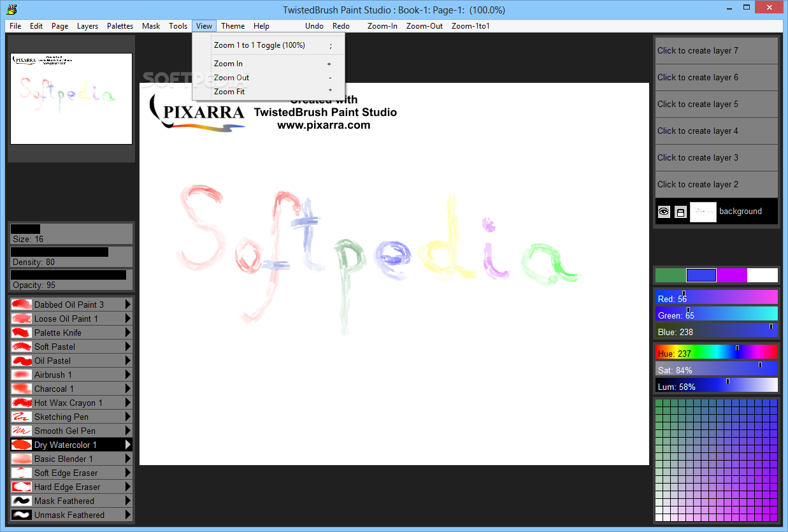Click the TwistedBrush app icon in title bar
The width and height of the screenshot is (788, 532).
(x=11, y=9)
